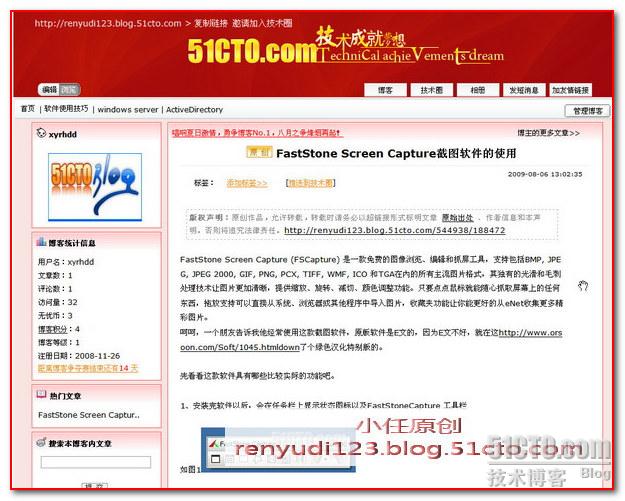Image resolution: width=625 pixels, height=501 pixels.
Task: Open the 博客 tab in header
Action: point(385,90)
